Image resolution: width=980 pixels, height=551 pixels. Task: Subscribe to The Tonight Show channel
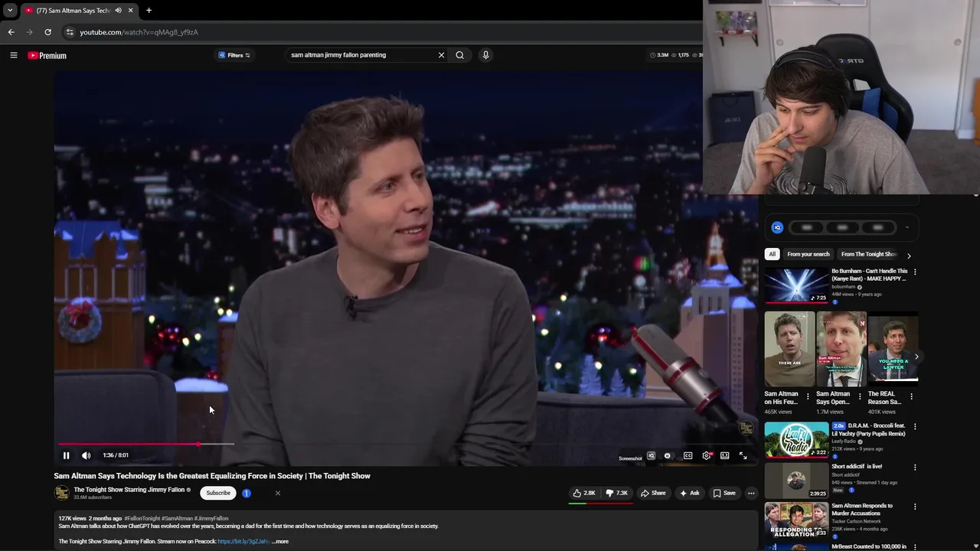[x=218, y=493]
